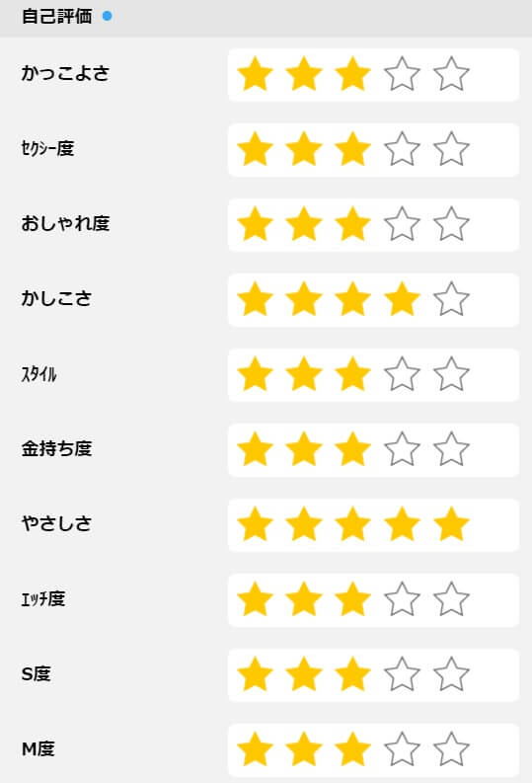
Task: Click the 自己評価 section header
Action: tap(57, 17)
